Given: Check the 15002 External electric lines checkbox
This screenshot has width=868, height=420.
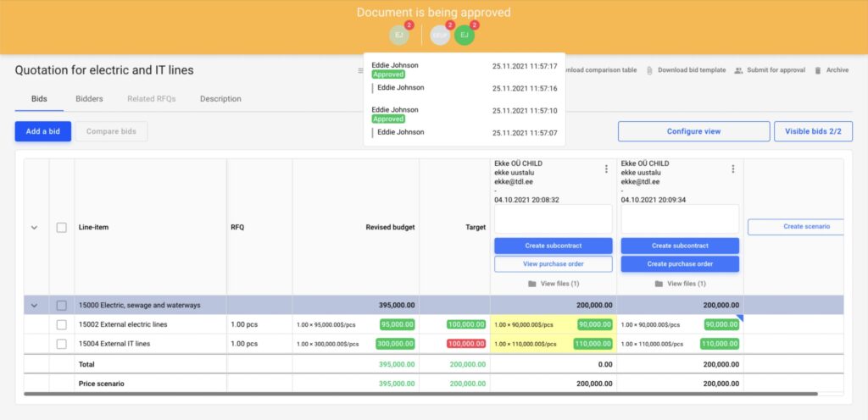Looking at the screenshot, I should [61, 324].
